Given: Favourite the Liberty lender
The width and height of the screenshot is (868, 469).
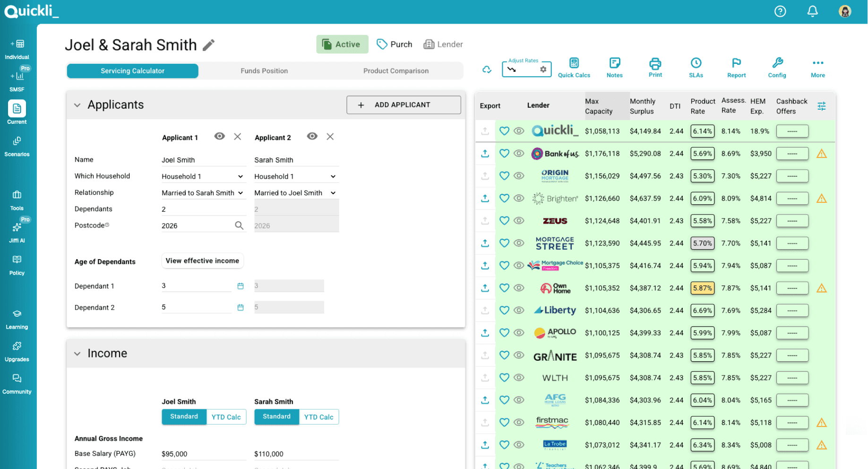Looking at the screenshot, I should [x=504, y=310].
